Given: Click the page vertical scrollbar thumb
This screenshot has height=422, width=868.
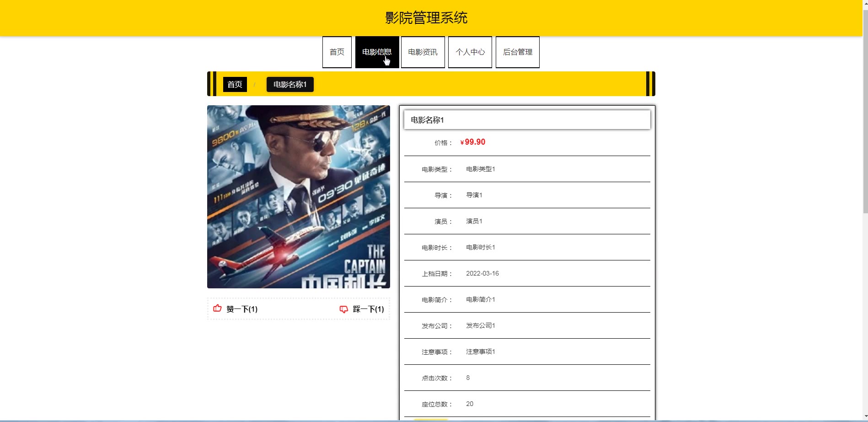Looking at the screenshot, I should coord(865,111).
